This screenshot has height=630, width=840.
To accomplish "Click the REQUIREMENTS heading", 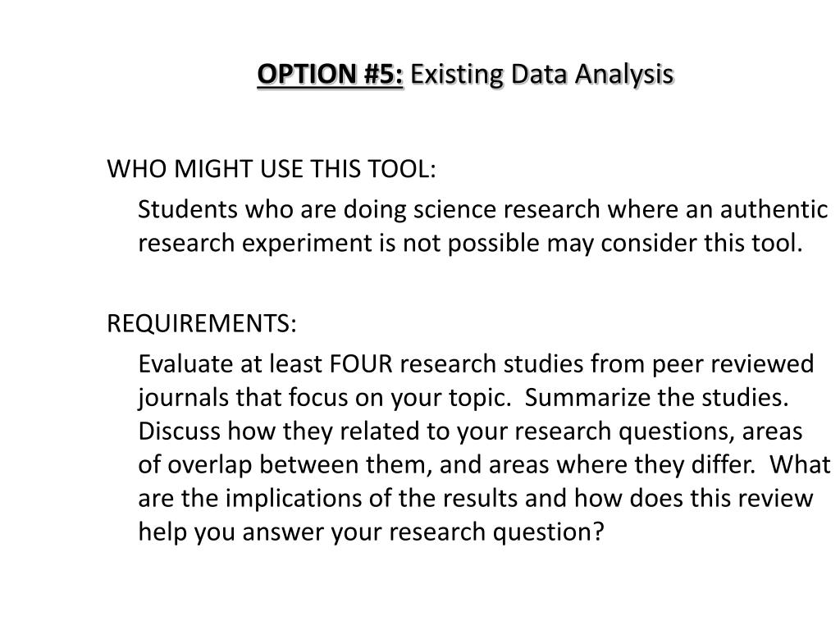I will [202, 323].
